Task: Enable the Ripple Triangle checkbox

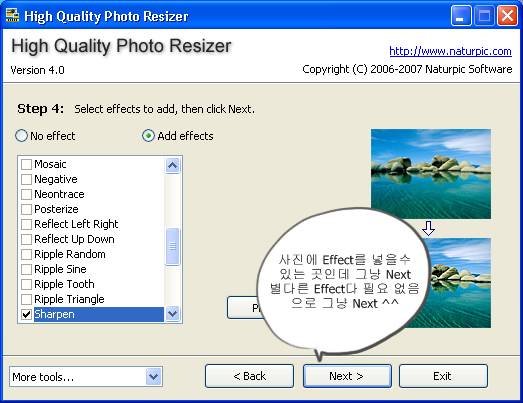Action: tap(26, 299)
